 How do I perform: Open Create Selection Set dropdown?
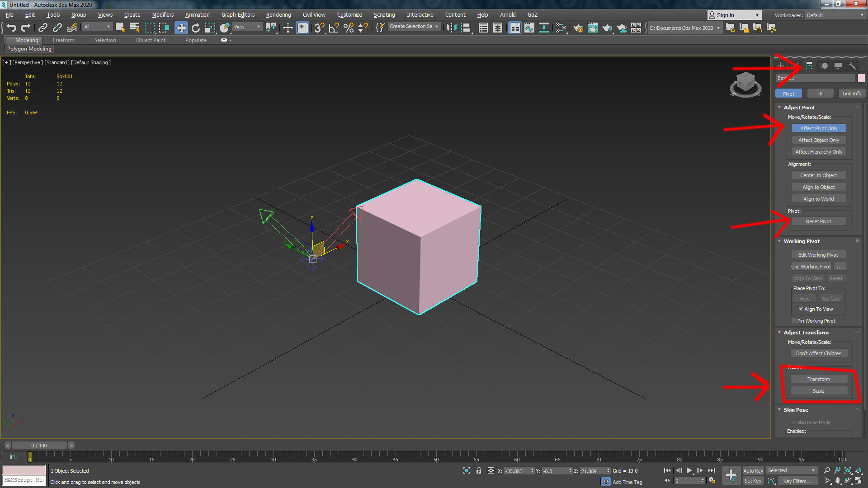pyautogui.click(x=414, y=27)
